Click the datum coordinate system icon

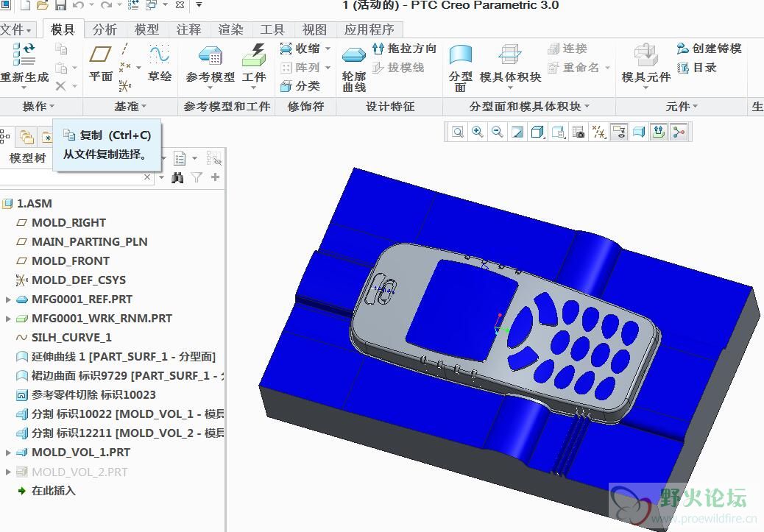pyautogui.click(x=124, y=86)
